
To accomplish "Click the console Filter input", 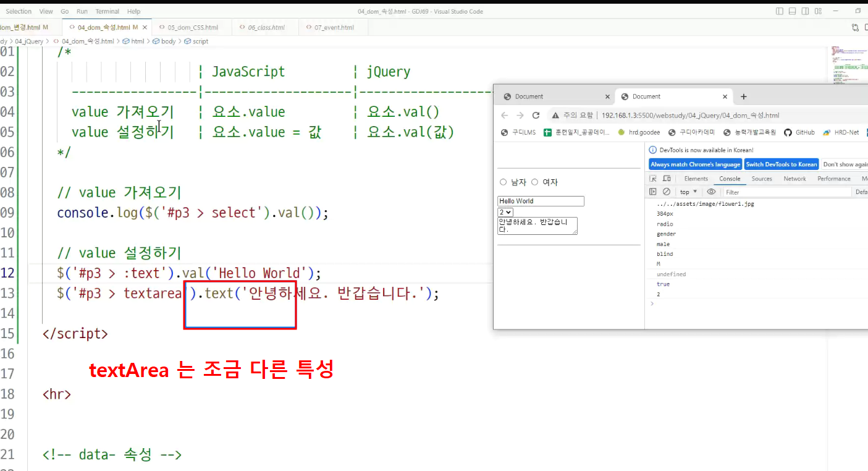I will point(786,192).
